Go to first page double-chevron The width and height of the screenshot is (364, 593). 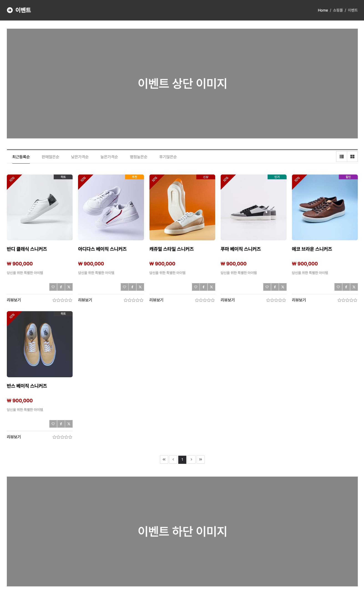[x=164, y=460]
